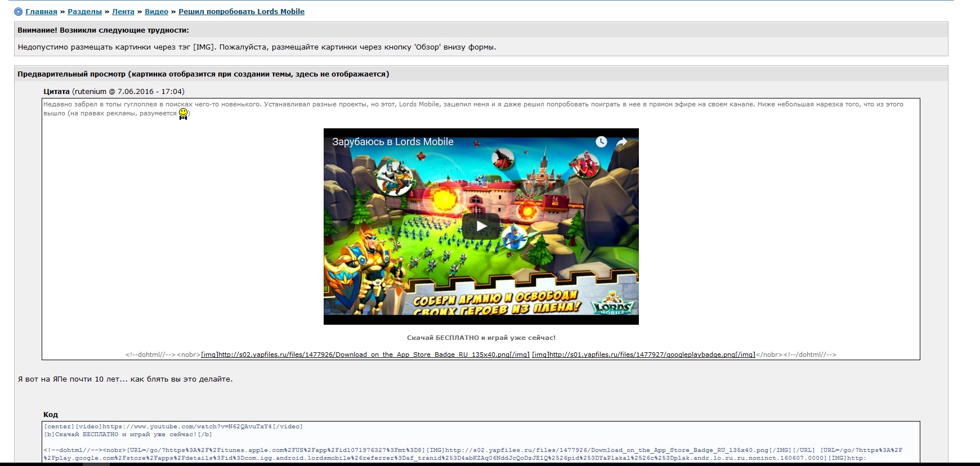This screenshot has width=980, height=466.
Task: Click the 'Недопустимо размещать картинки' error message
Action: click(257, 47)
